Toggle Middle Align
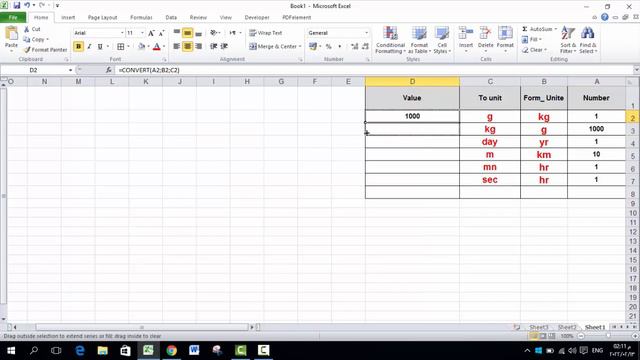The image size is (640, 360). tap(187, 33)
